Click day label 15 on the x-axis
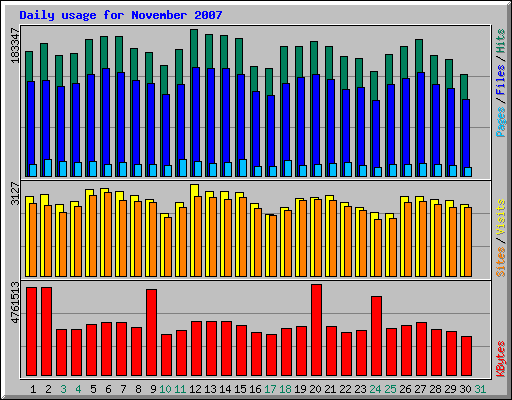The image size is (512, 400). (240, 389)
